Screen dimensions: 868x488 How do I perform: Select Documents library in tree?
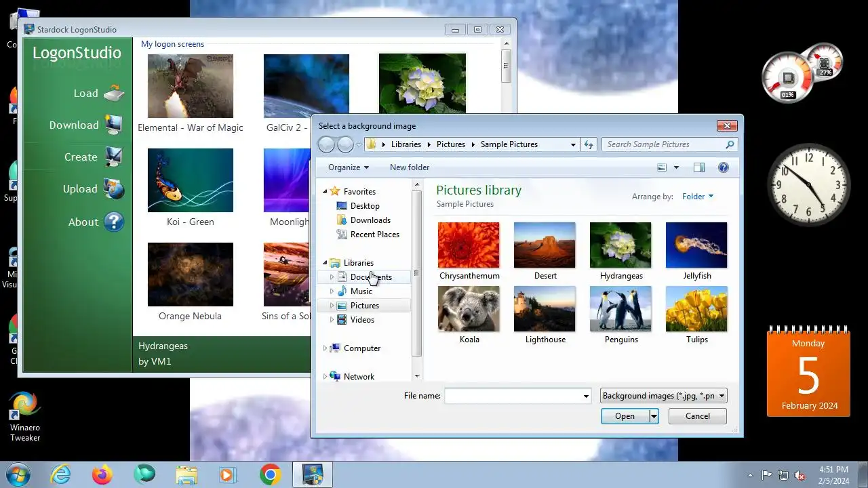370,277
